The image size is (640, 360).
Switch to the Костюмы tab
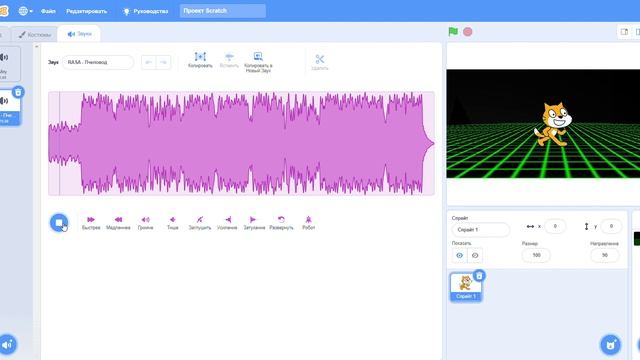pyautogui.click(x=35, y=35)
